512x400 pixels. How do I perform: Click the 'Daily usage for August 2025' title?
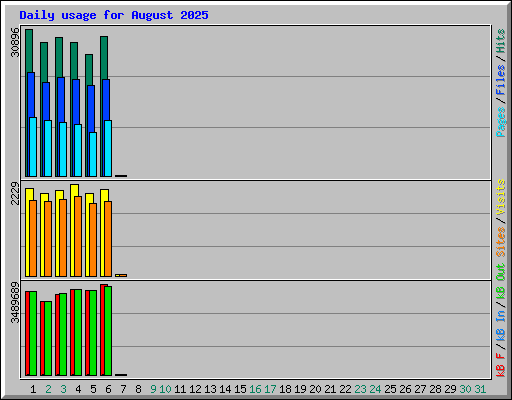(114, 15)
